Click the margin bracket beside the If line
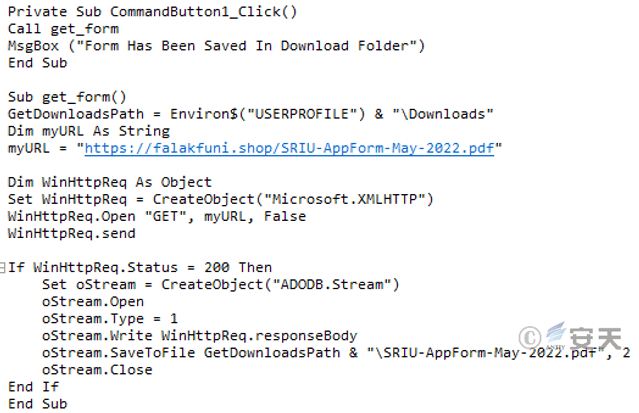Viewport: 639px width, 413px height. point(3,267)
